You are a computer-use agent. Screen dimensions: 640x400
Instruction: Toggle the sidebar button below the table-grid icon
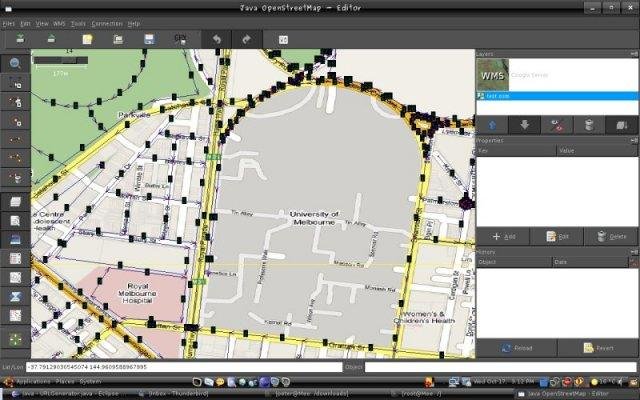[15, 278]
